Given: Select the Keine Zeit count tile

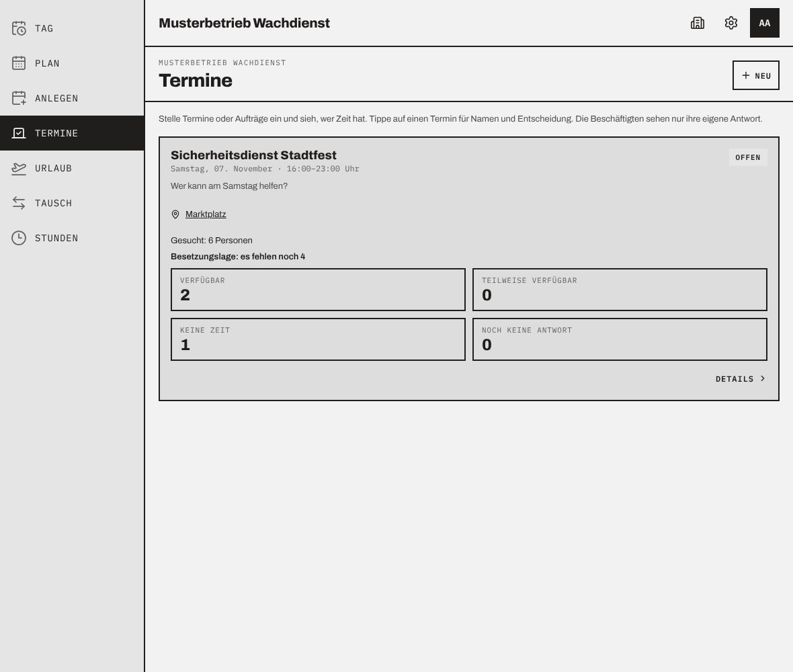Looking at the screenshot, I should tap(318, 339).
